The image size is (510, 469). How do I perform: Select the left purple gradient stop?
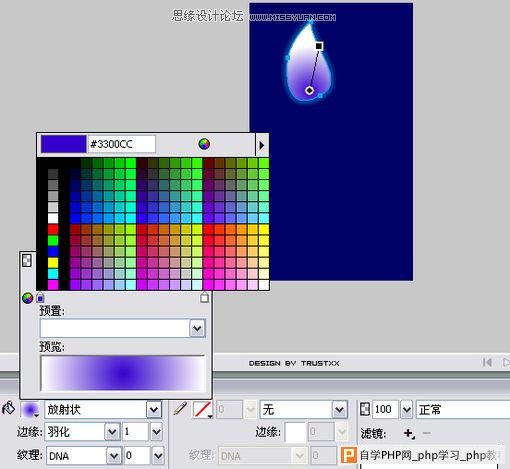click(x=40, y=297)
